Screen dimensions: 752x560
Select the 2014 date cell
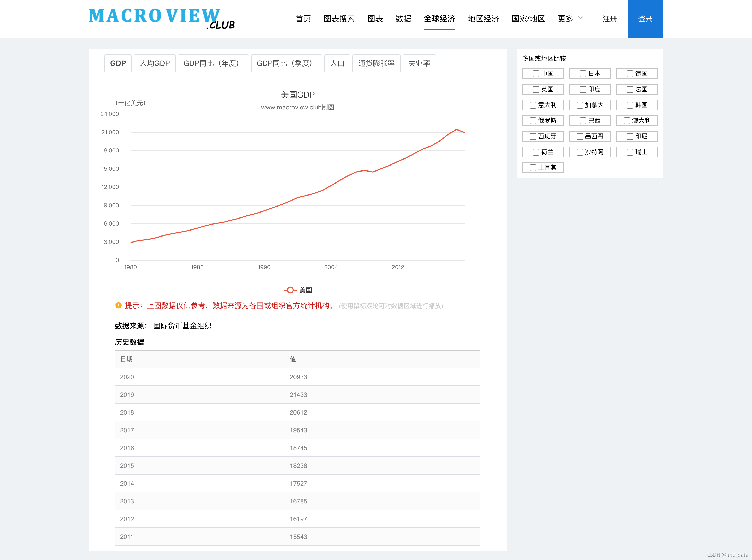point(127,484)
